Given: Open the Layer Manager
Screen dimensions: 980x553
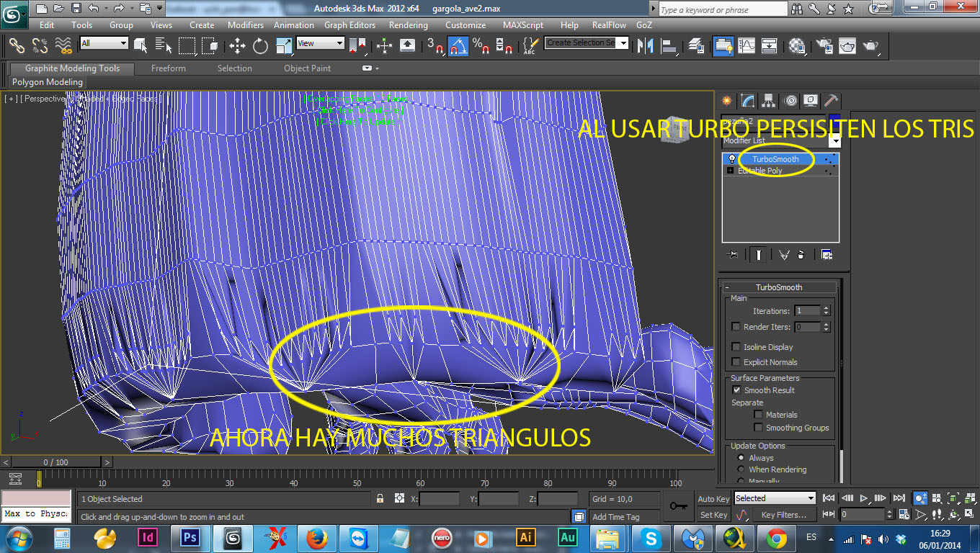Looking at the screenshot, I should [696, 45].
